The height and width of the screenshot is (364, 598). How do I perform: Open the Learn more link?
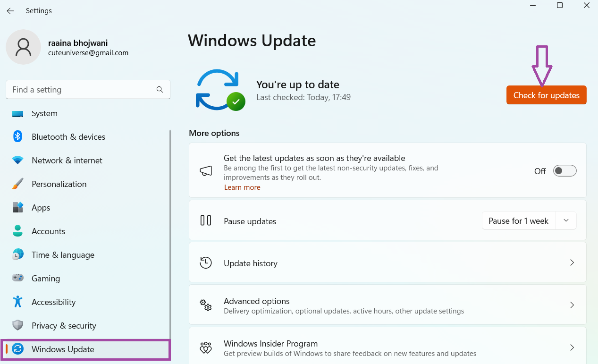click(x=242, y=187)
